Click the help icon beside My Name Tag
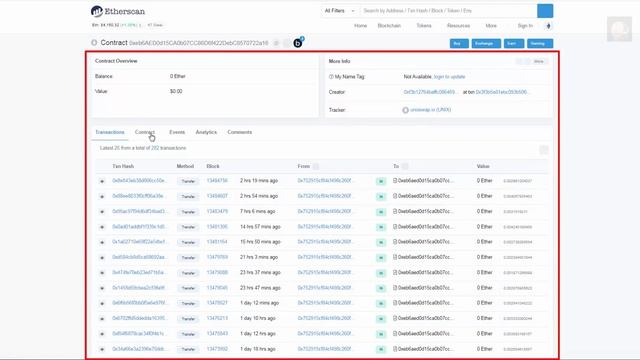640x360 pixels. 331,77
